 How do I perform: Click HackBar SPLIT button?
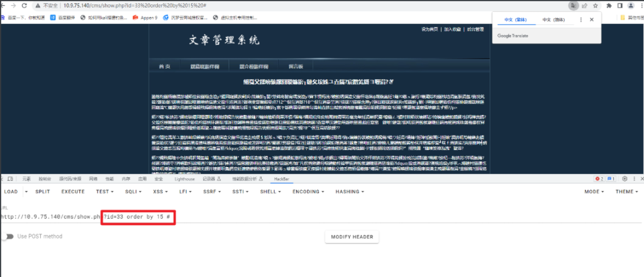coord(43,192)
